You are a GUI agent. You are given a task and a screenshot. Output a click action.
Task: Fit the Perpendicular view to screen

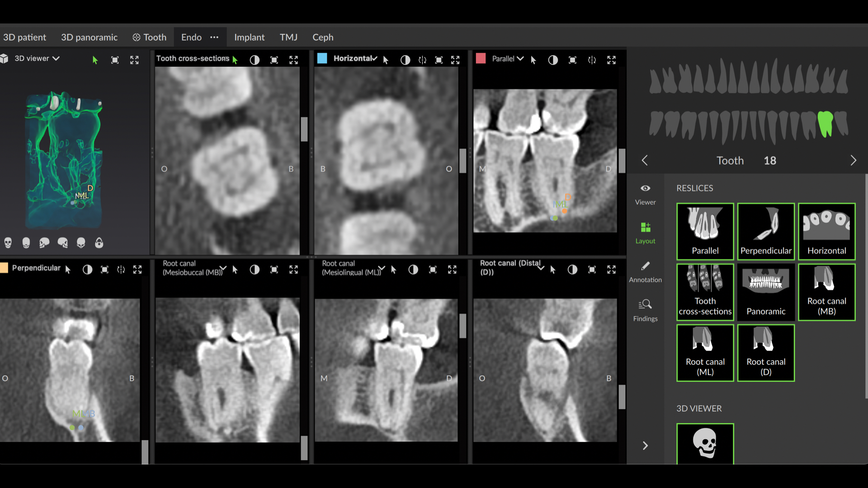[104, 269]
